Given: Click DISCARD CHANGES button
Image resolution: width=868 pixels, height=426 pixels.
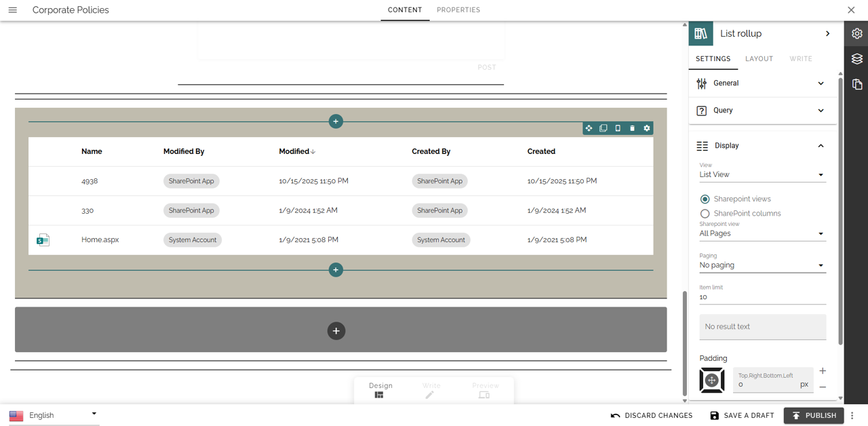Looking at the screenshot, I should tap(652, 416).
